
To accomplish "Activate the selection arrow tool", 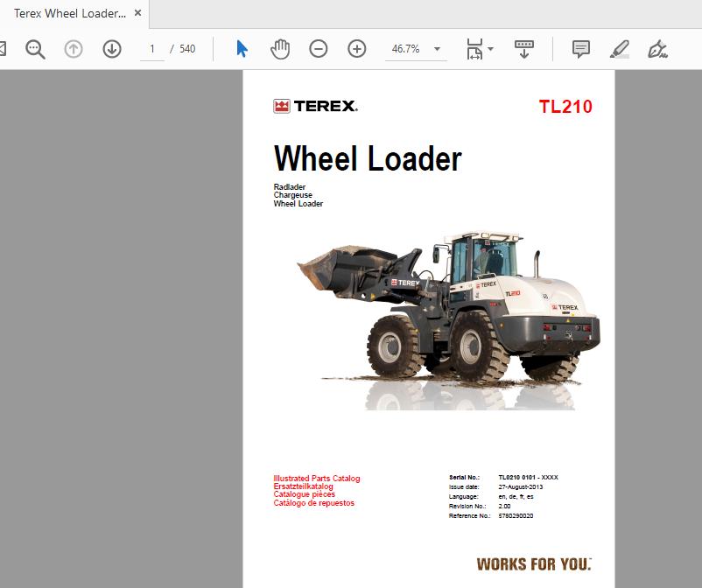I will point(242,49).
